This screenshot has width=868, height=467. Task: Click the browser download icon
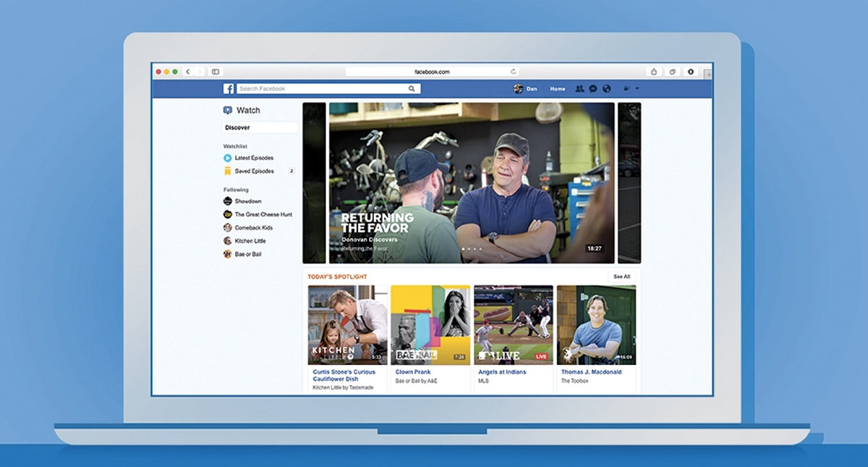pos(691,71)
